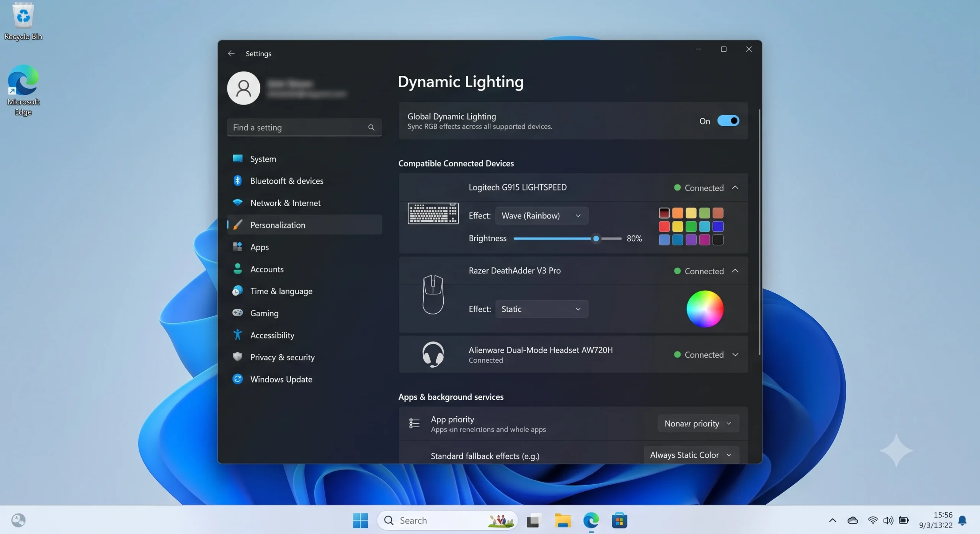Click the 80% brightness value

click(634, 238)
